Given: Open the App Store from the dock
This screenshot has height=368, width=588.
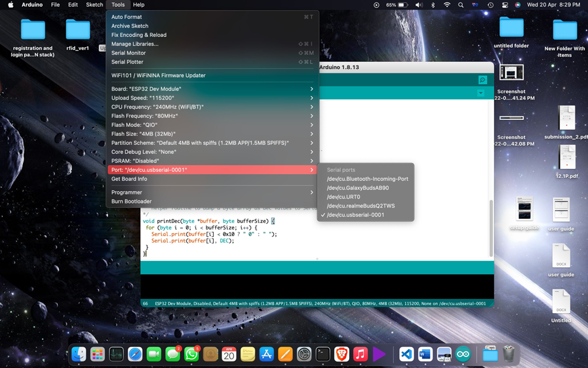Looking at the screenshot, I should click(267, 354).
